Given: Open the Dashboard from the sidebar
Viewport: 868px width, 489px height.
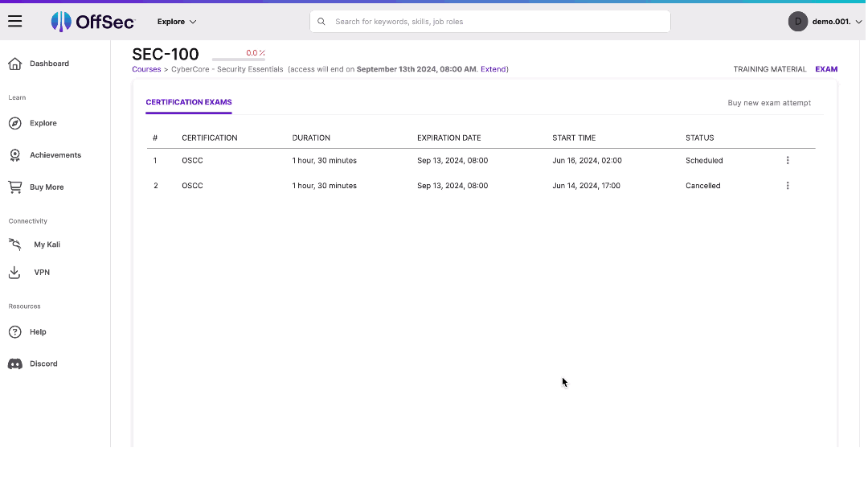Looking at the screenshot, I should click(x=49, y=63).
